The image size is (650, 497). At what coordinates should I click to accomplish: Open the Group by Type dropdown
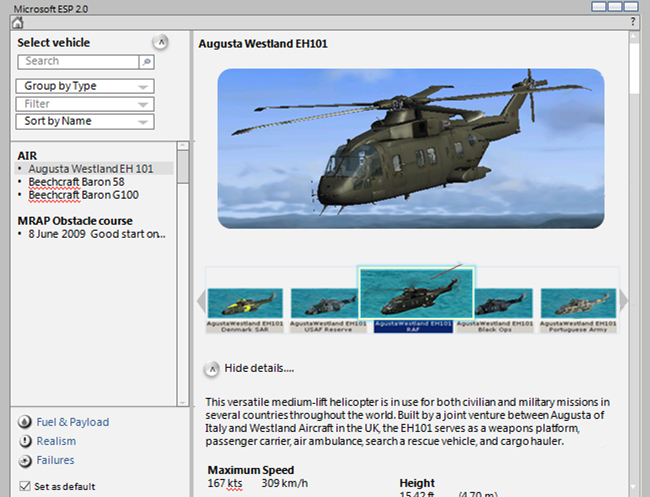point(85,86)
